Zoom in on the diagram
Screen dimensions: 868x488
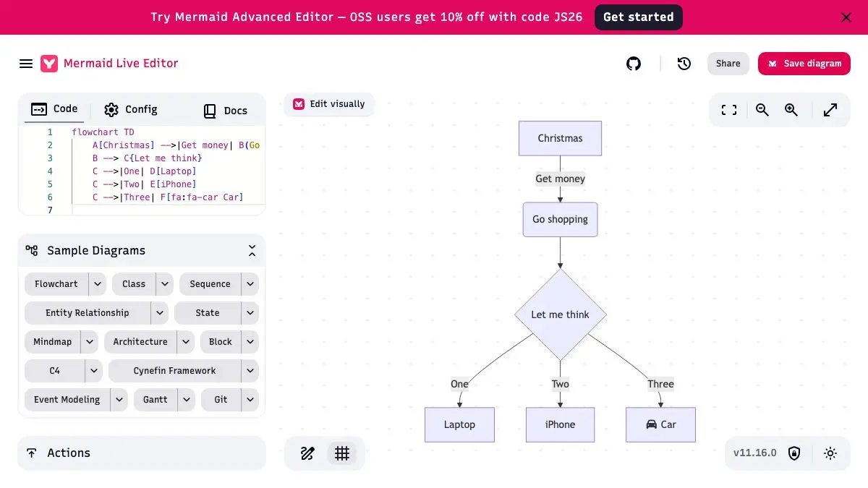tap(791, 110)
